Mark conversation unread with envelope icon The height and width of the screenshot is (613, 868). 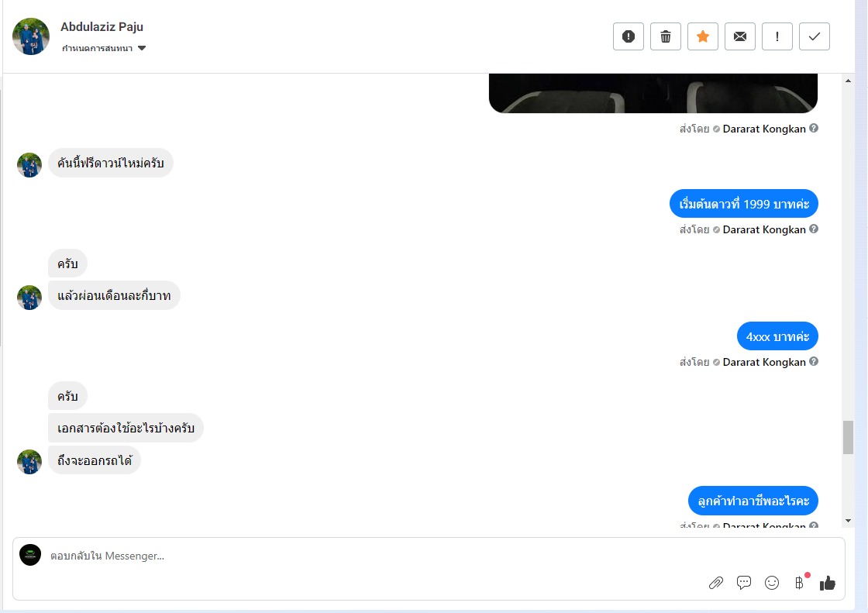click(x=739, y=36)
